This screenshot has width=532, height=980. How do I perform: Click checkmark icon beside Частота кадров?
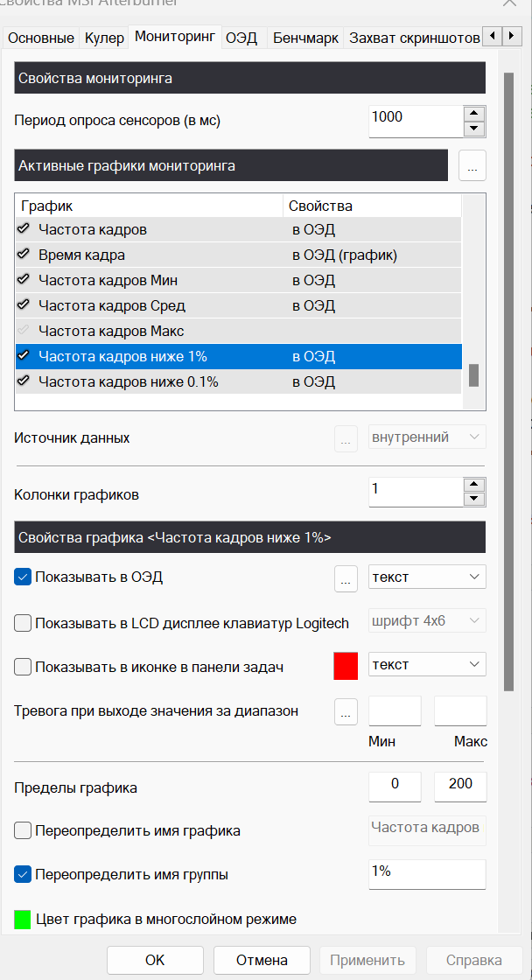(x=24, y=230)
